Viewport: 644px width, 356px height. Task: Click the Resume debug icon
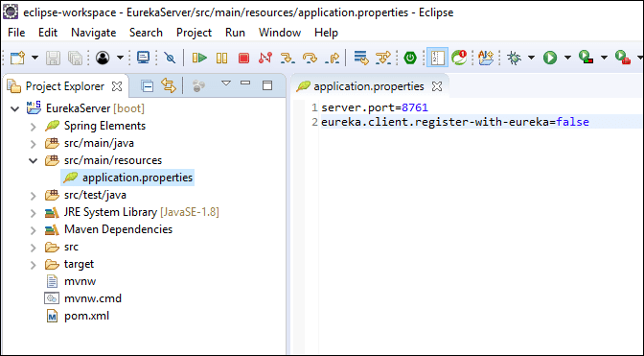(x=199, y=58)
